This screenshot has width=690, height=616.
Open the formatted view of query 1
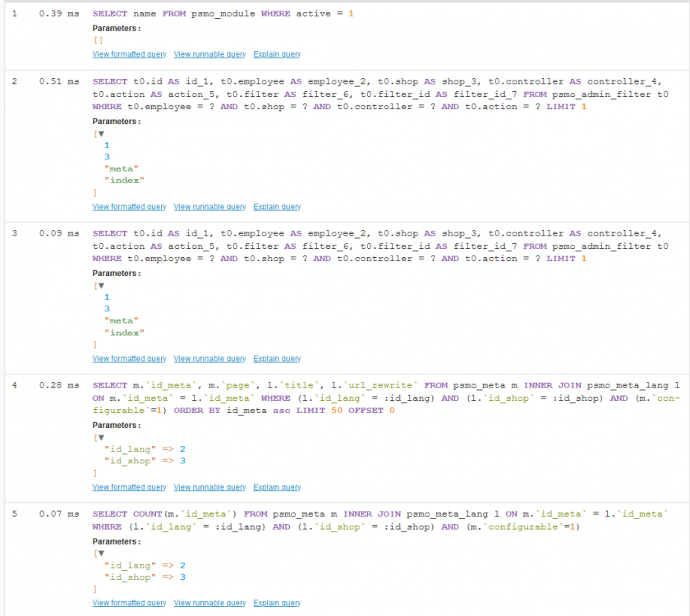coord(129,54)
